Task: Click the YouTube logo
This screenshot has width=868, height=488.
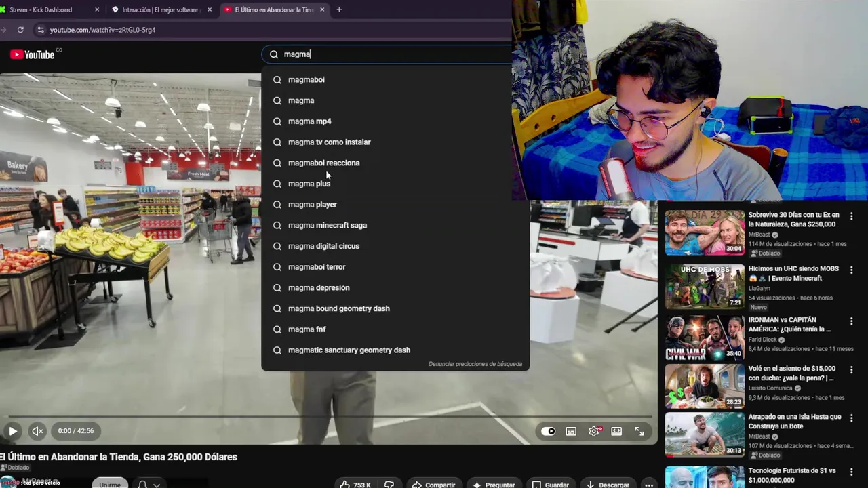Action: (x=32, y=54)
